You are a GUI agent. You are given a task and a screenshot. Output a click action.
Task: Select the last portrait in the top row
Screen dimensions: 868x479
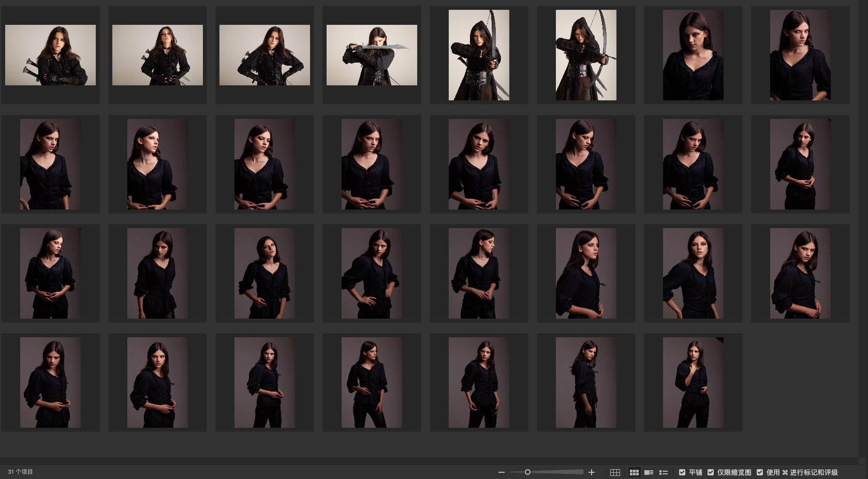point(800,55)
